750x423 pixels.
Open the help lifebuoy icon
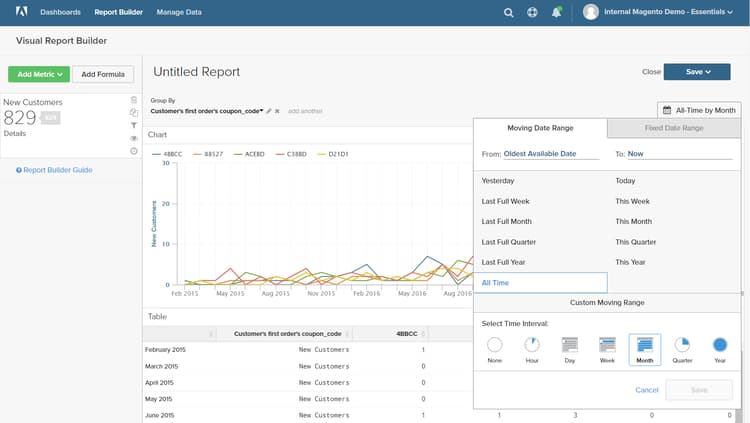click(532, 12)
